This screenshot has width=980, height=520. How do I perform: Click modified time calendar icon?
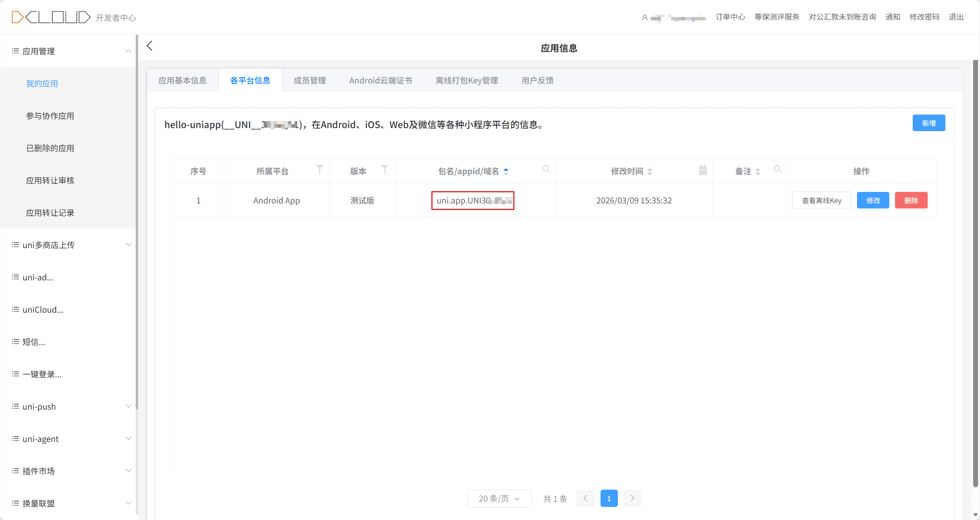(x=703, y=170)
